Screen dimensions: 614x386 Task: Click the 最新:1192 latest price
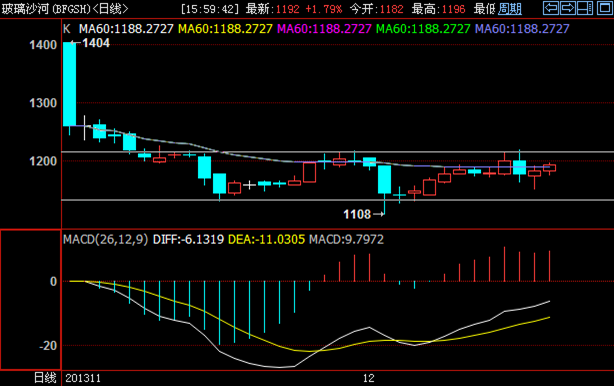click(x=273, y=9)
